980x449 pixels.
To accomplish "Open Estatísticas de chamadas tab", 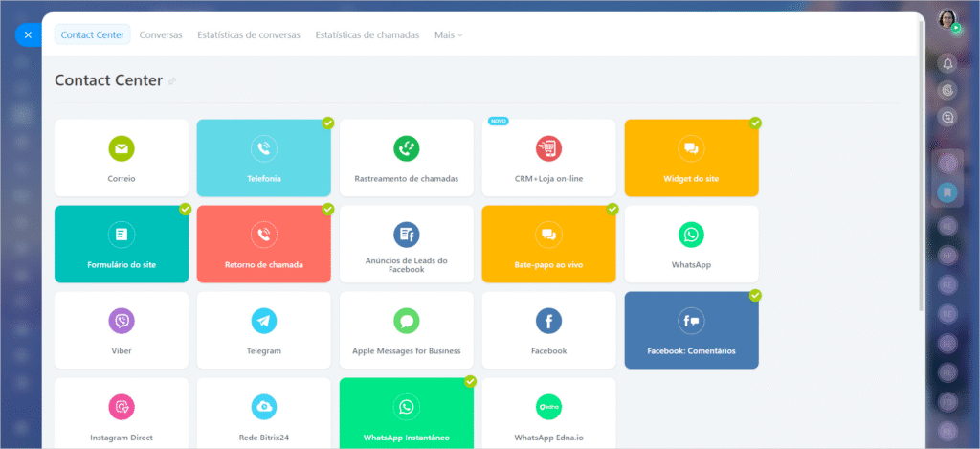I will (367, 34).
